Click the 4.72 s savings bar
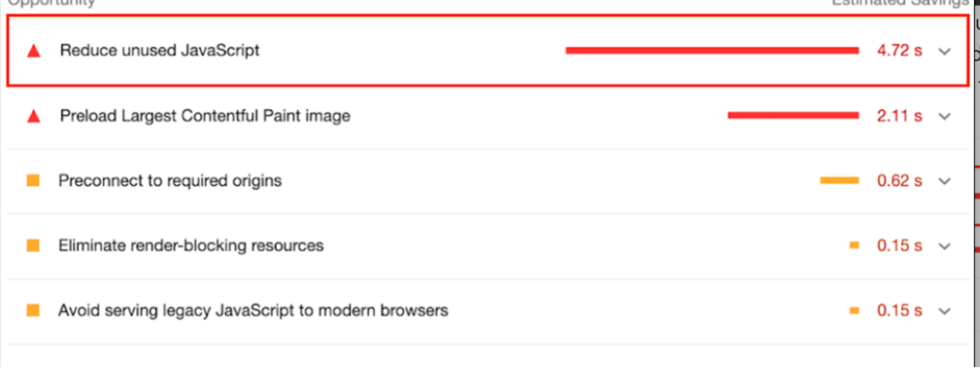This screenshot has height=370, width=980. pyautogui.click(x=712, y=50)
